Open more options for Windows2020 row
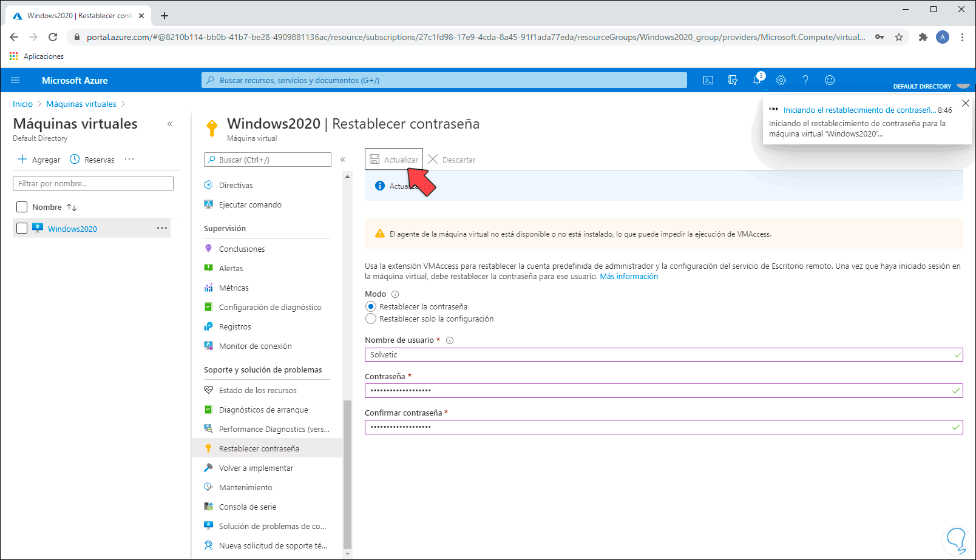976x560 pixels. point(162,228)
